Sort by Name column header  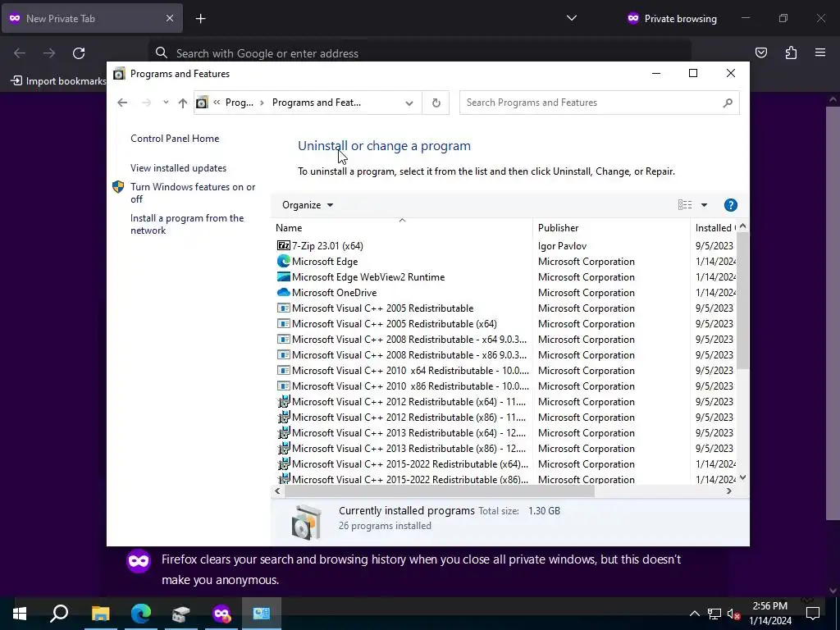(402, 228)
